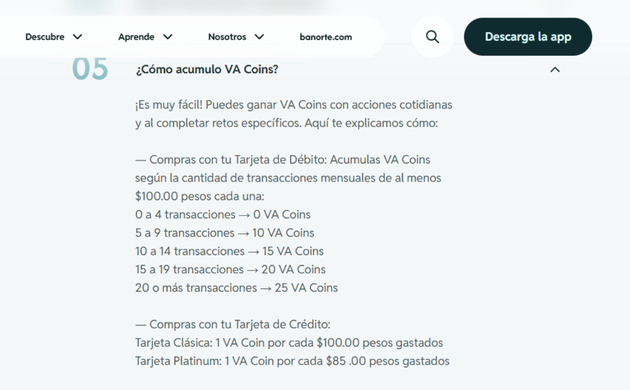
Task: Select the line 5 a 9 transacciones → 10 VA Coins
Action: point(225,233)
